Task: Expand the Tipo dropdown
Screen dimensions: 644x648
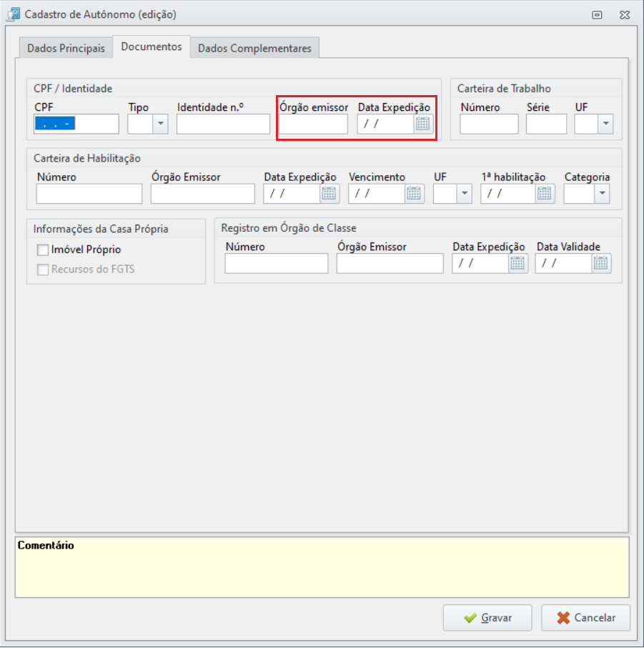Action: click(x=160, y=124)
